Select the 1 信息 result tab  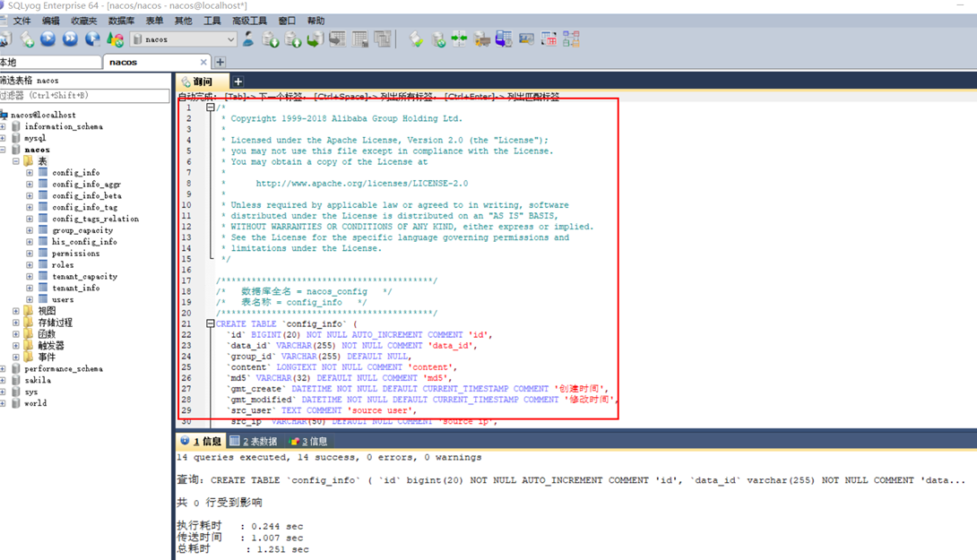pos(201,441)
